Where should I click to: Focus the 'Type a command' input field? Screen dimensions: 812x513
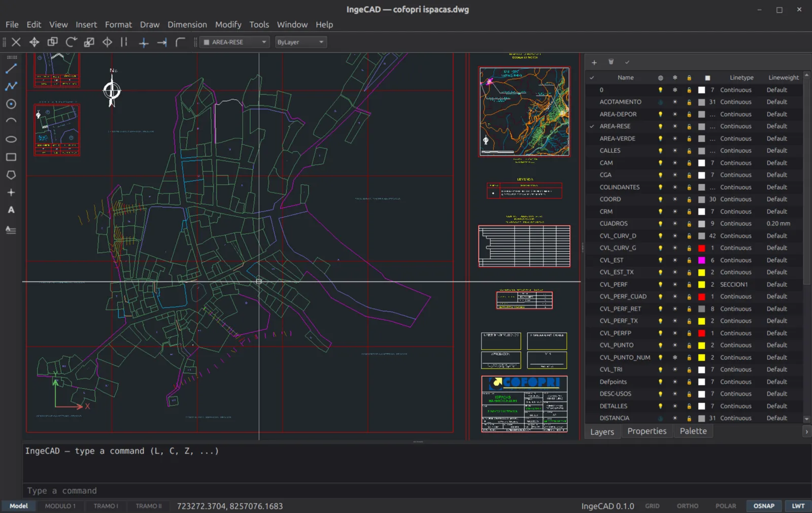pyautogui.click(x=416, y=491)
